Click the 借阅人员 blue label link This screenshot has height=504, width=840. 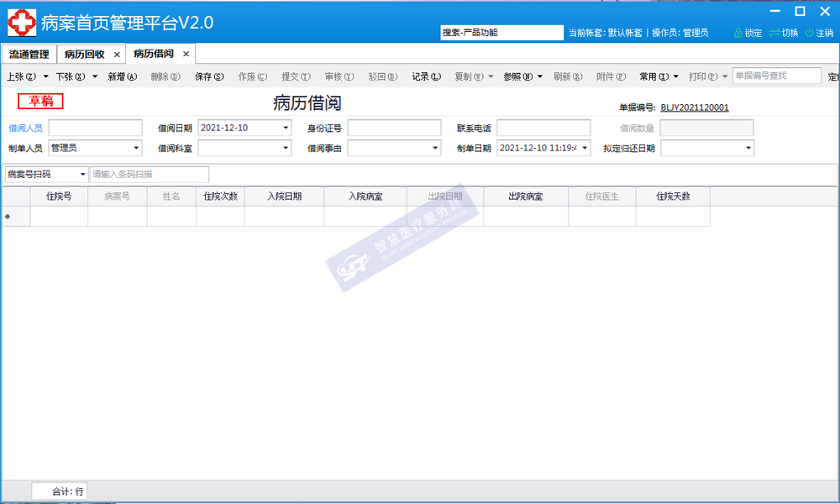click(x=25, y=129)
